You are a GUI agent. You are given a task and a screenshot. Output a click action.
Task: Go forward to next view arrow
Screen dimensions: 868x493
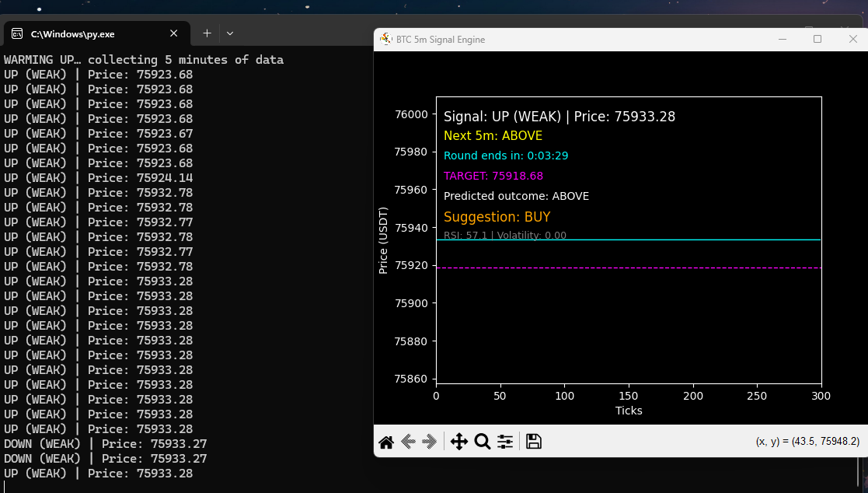[429, 442]
